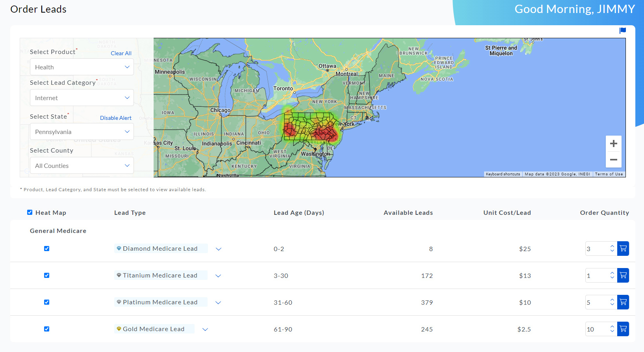Expand the Diamond Medicare Lead details chevron
This screenshot has height=352, width=644.
(x=219, y=249)
